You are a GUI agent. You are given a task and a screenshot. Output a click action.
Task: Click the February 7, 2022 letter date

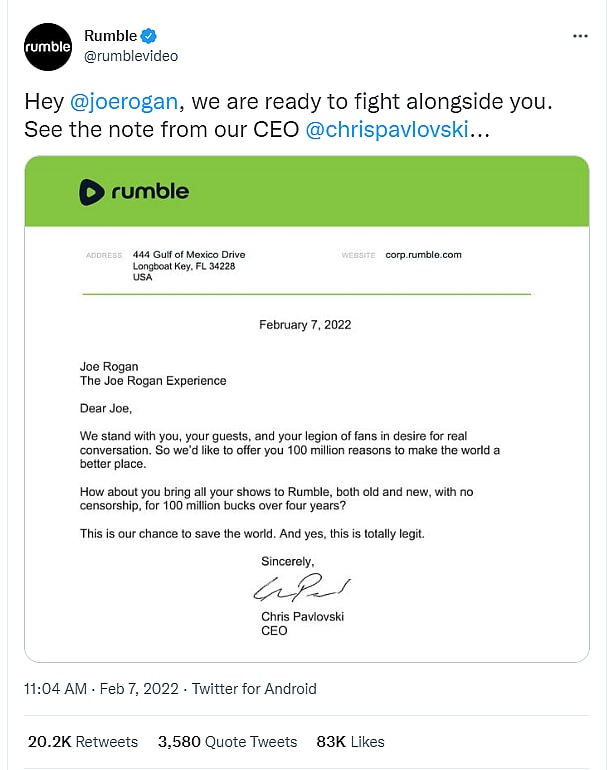coord(305,325)
